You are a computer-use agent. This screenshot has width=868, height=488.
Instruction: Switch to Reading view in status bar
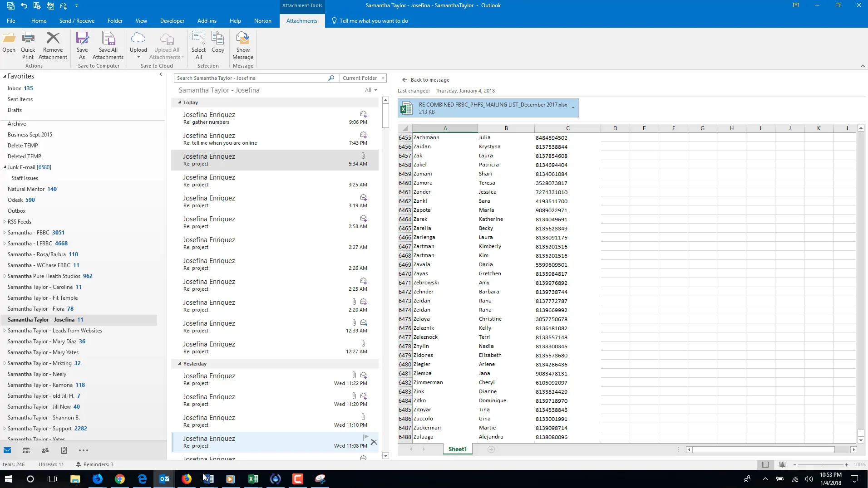pos(782,464)
